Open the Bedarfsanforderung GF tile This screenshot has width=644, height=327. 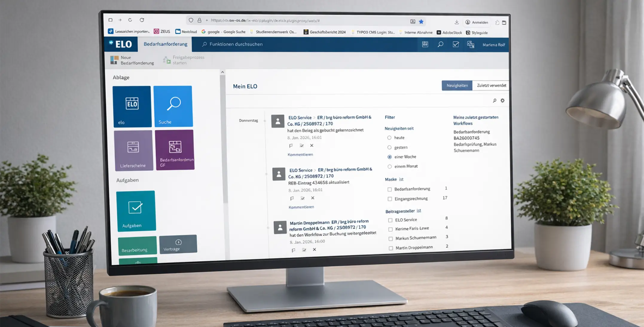click(175, 150)
